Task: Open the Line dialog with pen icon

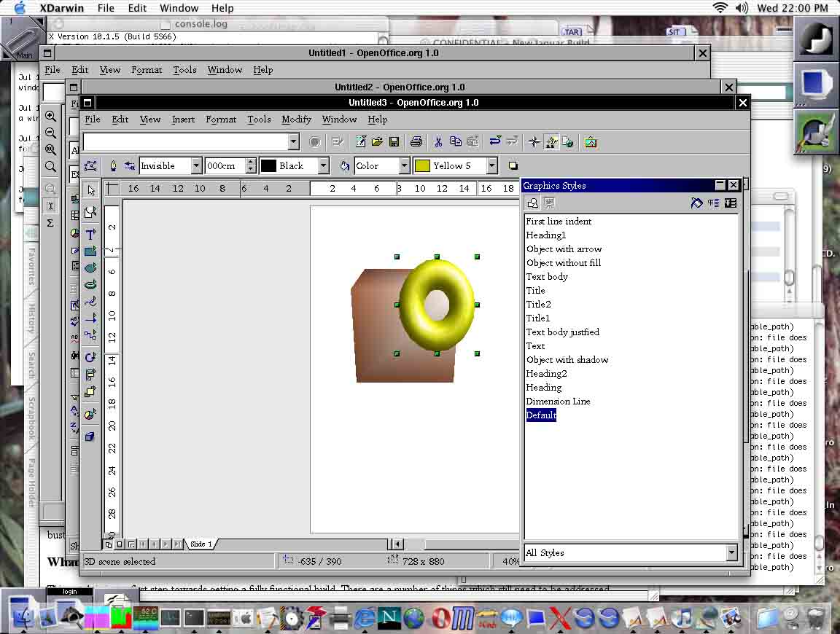Action: [113, 166]
